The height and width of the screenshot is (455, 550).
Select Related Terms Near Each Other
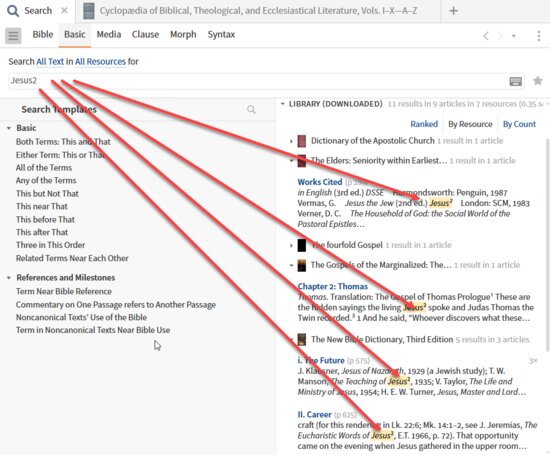coord(72,258)
